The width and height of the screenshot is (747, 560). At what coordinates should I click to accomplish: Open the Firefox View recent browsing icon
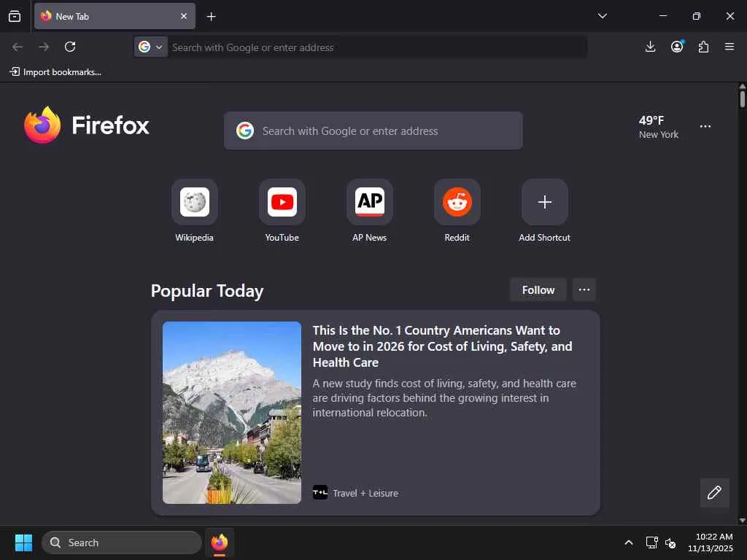[x=15, y=17]
